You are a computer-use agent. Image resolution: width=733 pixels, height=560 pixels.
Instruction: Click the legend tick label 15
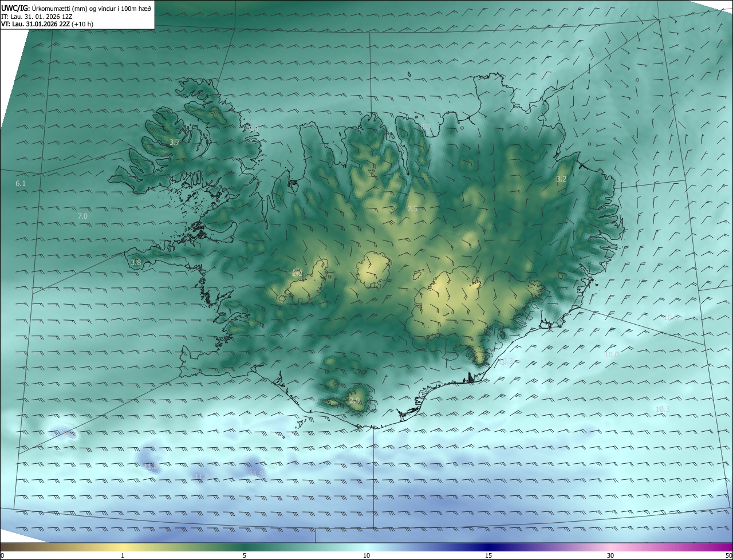[488, 555]
